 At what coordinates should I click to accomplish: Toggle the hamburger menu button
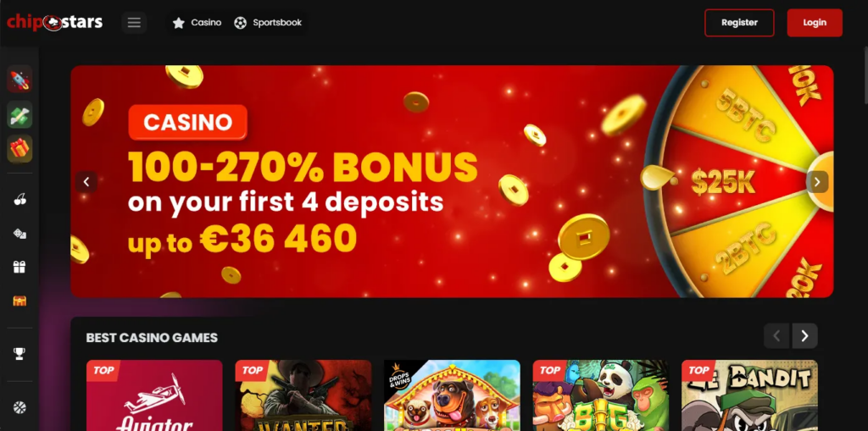pyautogui.click(x=134, y=23)
